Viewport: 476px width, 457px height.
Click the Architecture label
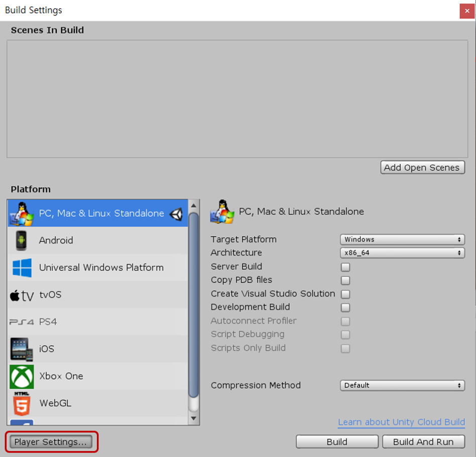(x=236, y=253)
